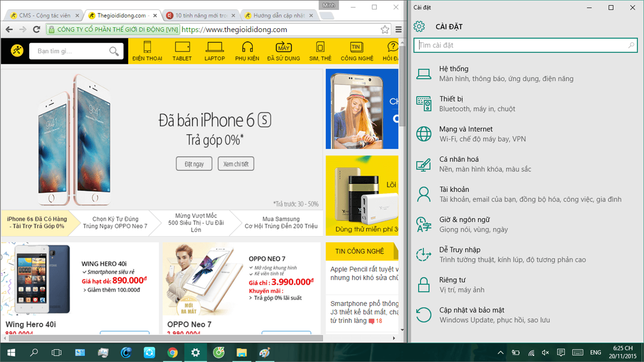Go back in Chrome browser
Image resolution: width=644 pixels, height=362 pixels.
[9, 30]
